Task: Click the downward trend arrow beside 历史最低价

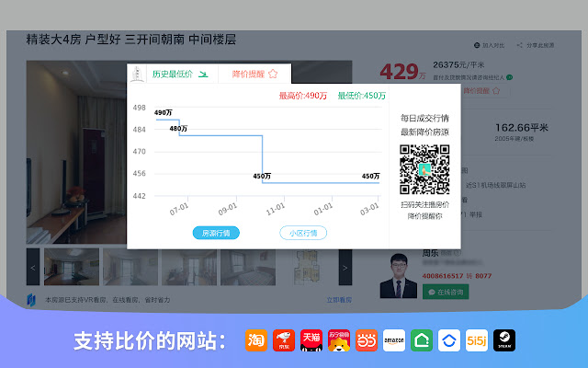Action: click(x=203, y=74)
